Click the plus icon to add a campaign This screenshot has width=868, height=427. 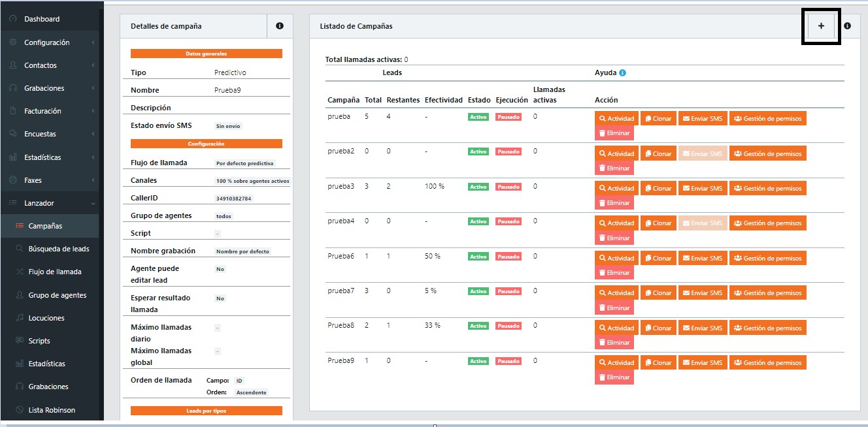pos(821,26)
